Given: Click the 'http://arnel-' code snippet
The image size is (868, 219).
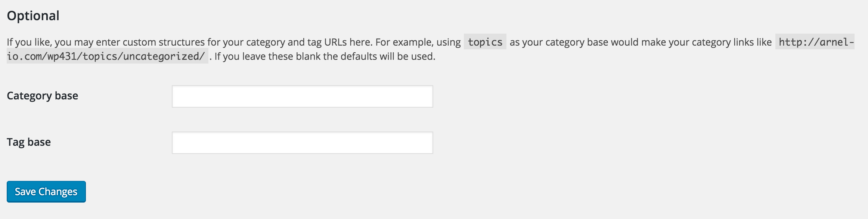Looking at the screenshot, I should [x=816, y=42].
